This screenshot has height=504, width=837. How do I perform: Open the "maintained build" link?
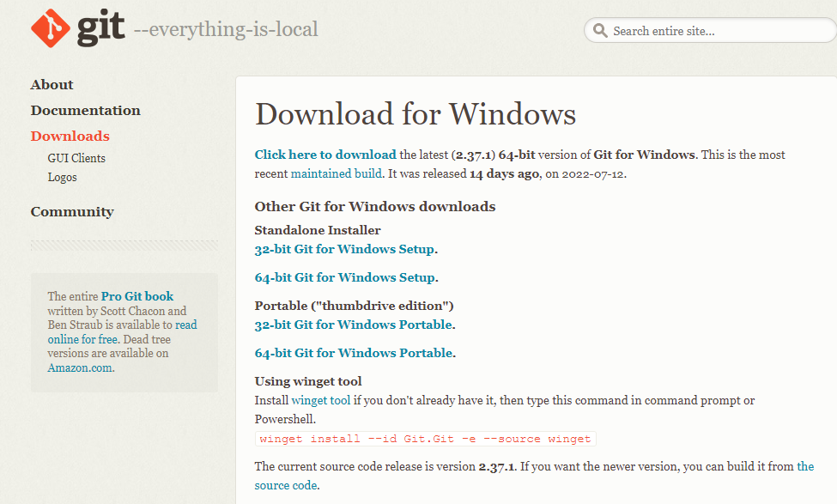tap(335, 173)
